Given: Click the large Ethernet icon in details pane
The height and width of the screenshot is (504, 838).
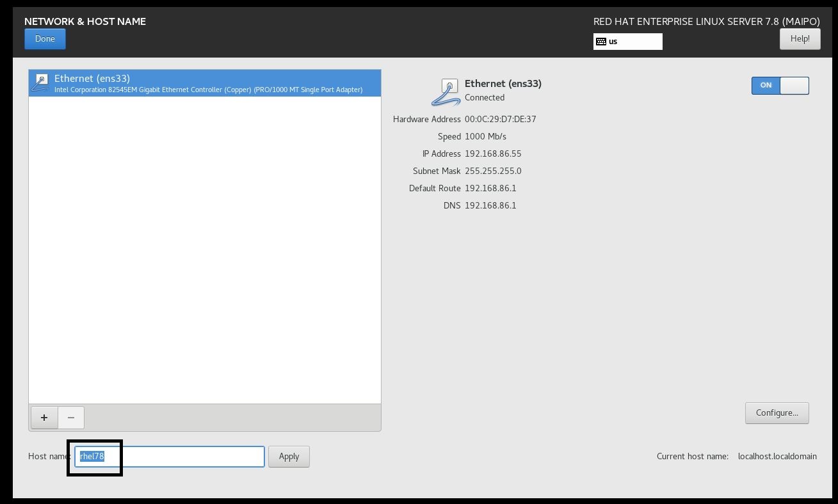Looking at the screenshot, I should coord(446,91).
